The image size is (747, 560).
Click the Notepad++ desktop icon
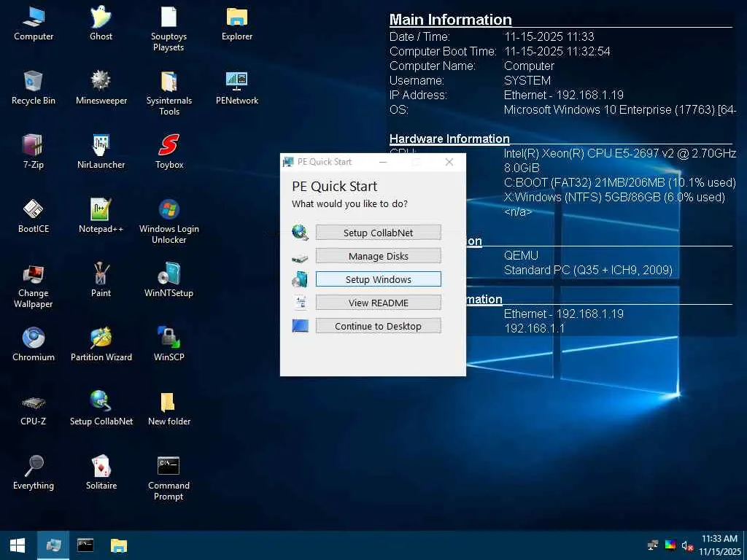click(101, 217)
